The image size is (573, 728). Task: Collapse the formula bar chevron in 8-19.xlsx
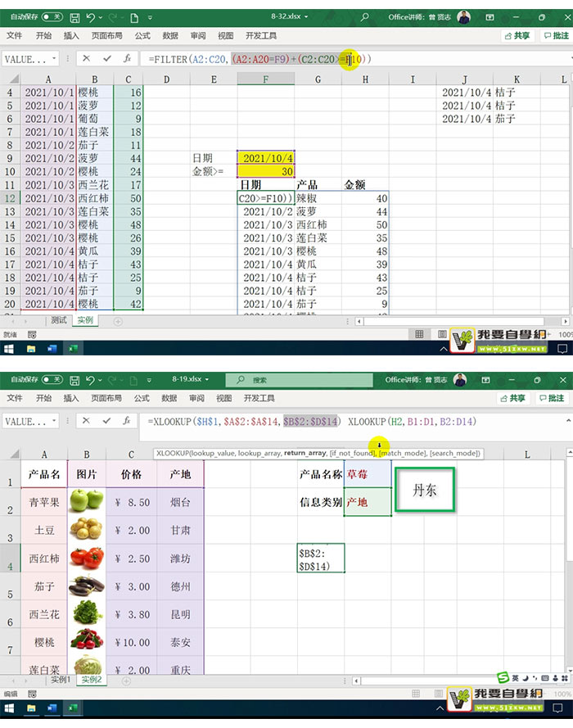click(568, 420)
